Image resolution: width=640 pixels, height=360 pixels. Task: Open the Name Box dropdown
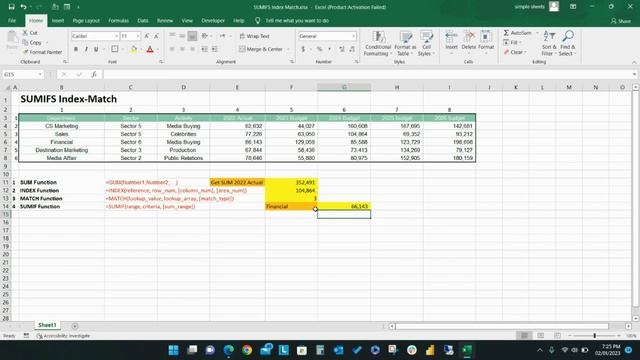pyautogui.click(x=40, y=74)
